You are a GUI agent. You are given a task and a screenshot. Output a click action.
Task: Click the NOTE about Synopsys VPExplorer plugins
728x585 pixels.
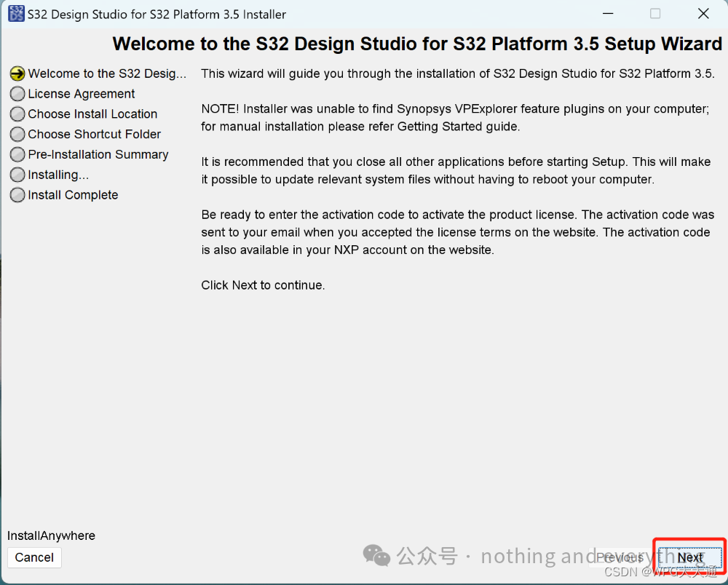(455, 117)
